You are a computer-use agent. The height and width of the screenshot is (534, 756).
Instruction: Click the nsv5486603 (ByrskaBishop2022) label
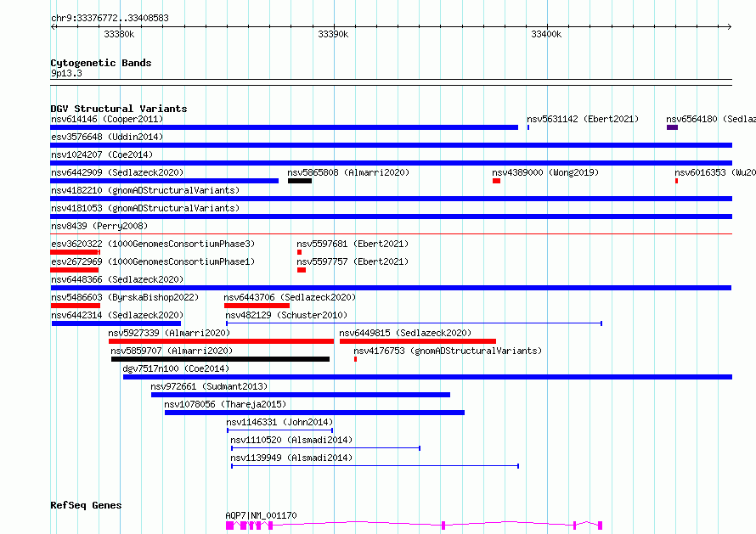pos(125,297)
